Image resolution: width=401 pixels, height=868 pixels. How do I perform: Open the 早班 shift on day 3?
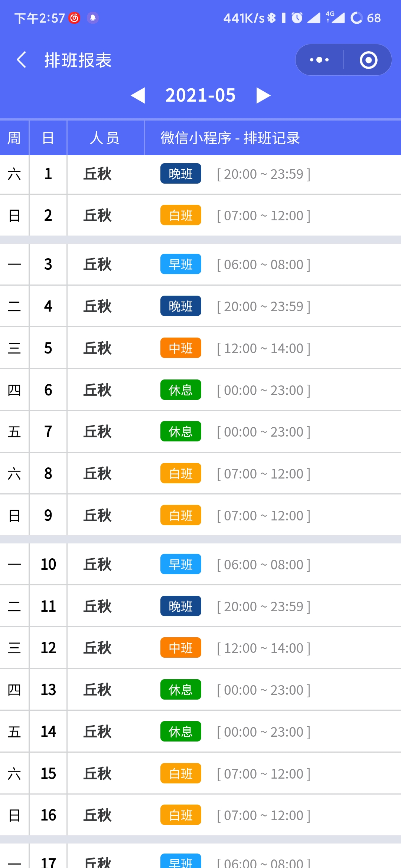(181, 264)
